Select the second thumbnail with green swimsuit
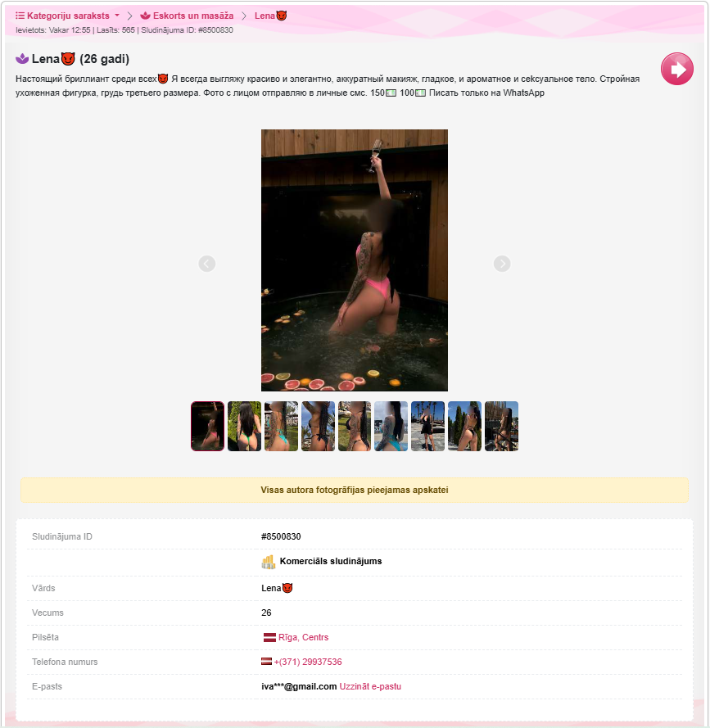The width and height of the screenshot is (710, 728). coord(244,426)
